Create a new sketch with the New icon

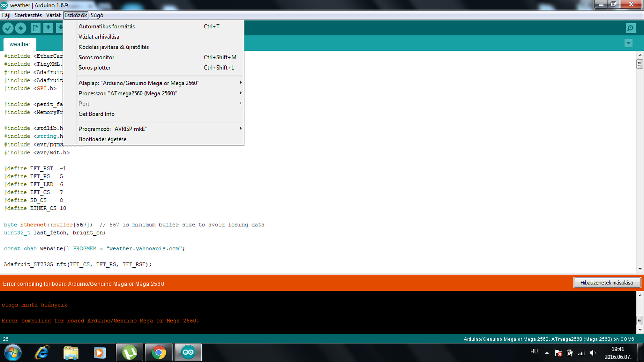(35, 28)
